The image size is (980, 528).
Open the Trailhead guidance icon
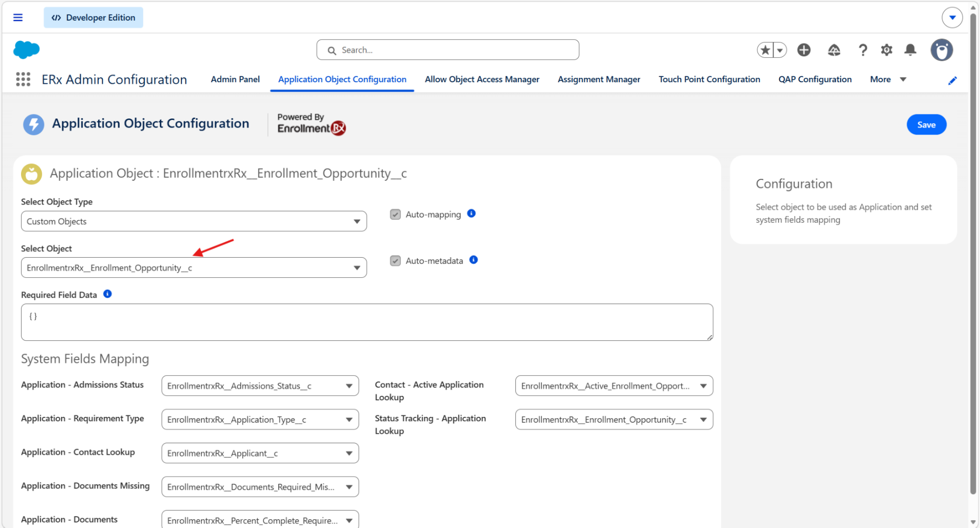click(834, 50)
